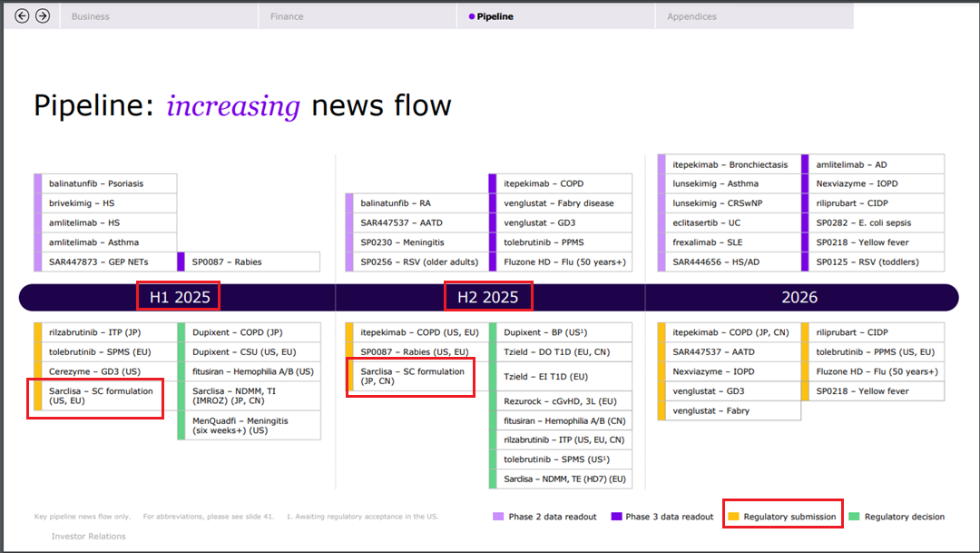Select 'balinatunfib – Psoriasis' entry

click(105, 183)
